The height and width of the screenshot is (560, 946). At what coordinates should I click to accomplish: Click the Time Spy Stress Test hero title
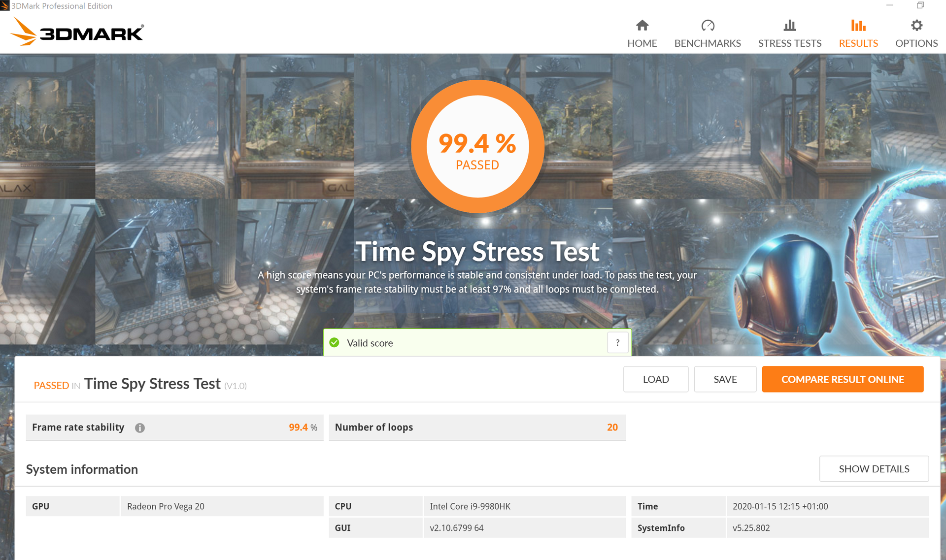coord(477,252)
